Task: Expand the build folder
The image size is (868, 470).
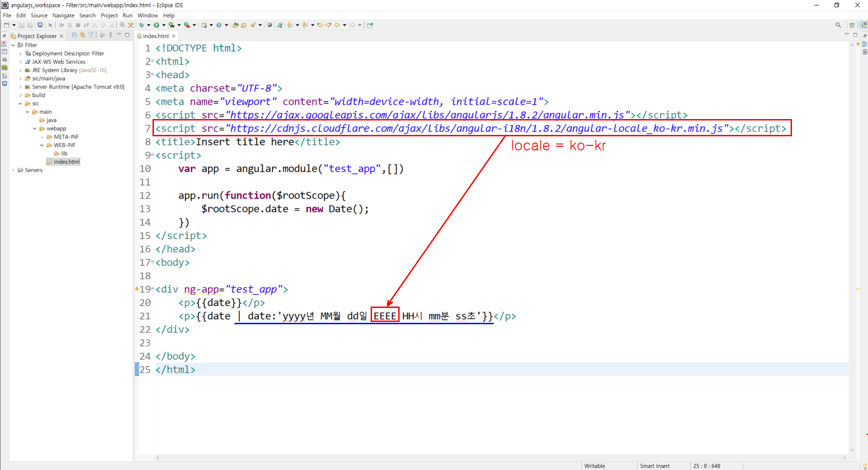Action: (x=20, y=95)
